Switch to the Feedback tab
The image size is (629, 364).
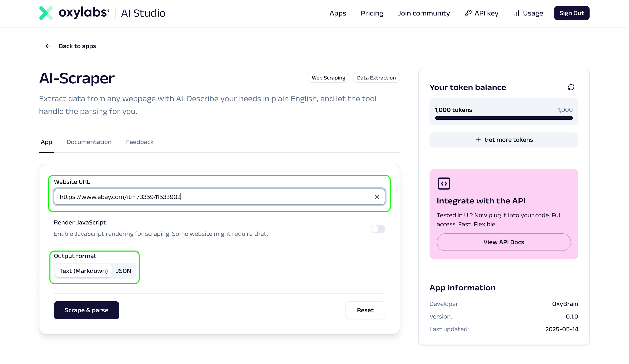pos(140,142)
